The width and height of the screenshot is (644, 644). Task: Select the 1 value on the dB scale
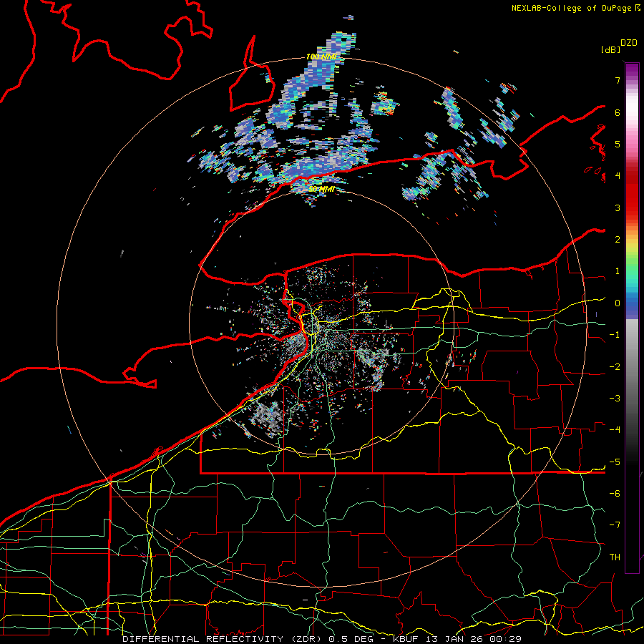coord(618,271)
